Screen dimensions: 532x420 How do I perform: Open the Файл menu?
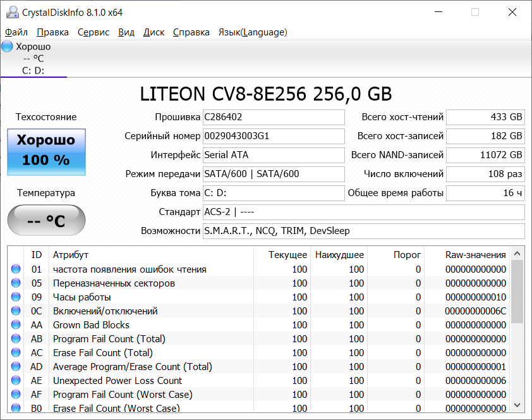16,32
